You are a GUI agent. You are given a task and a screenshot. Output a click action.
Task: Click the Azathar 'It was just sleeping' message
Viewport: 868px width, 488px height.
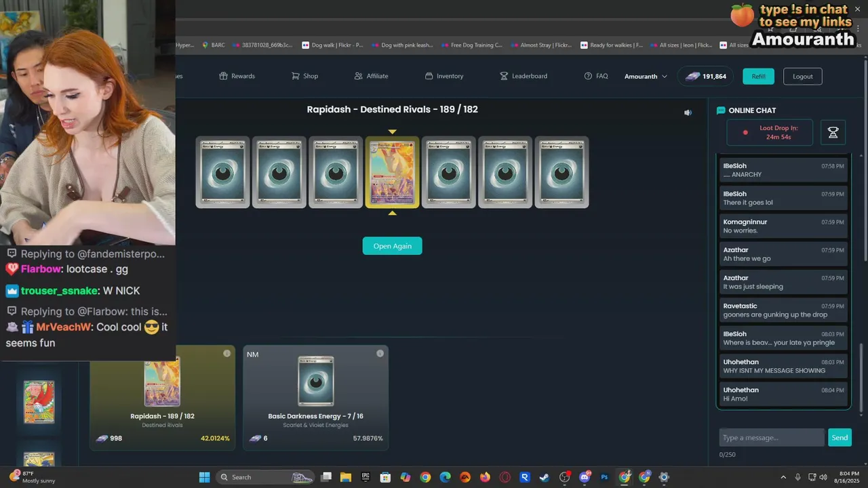click(783, 282)
